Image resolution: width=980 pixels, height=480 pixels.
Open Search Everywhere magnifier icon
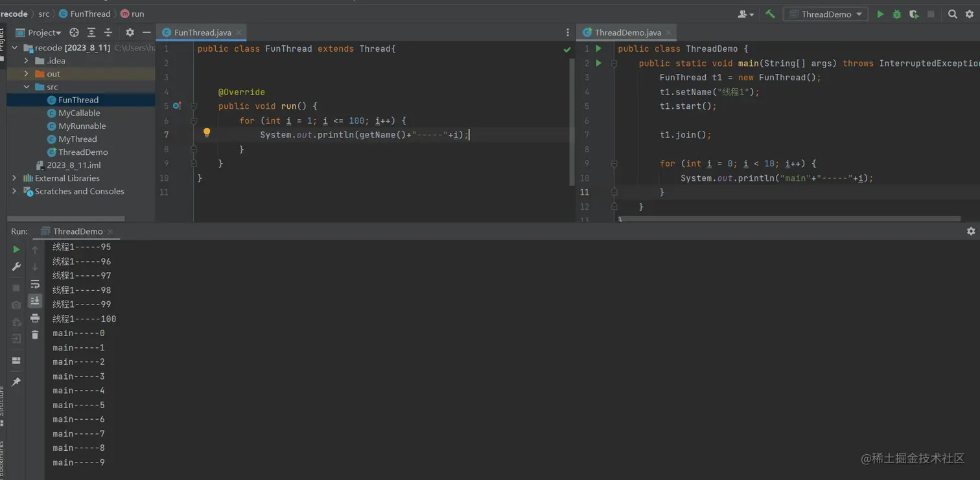[x=953, y=14]
